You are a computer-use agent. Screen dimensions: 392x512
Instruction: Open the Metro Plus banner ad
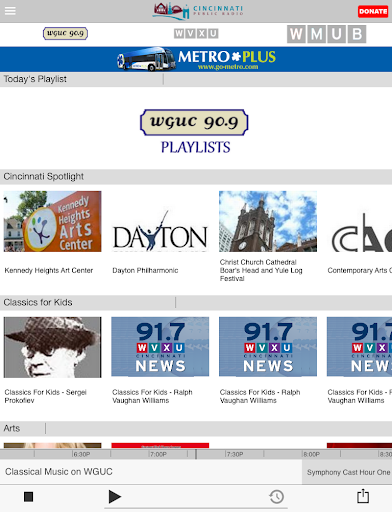(x=196, y=59)
